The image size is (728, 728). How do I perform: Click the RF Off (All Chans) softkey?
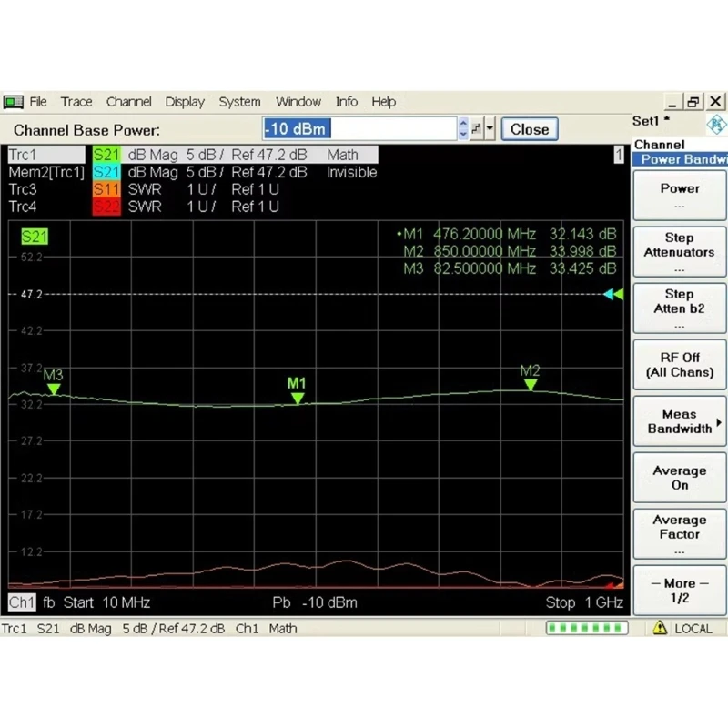(679, 365)
